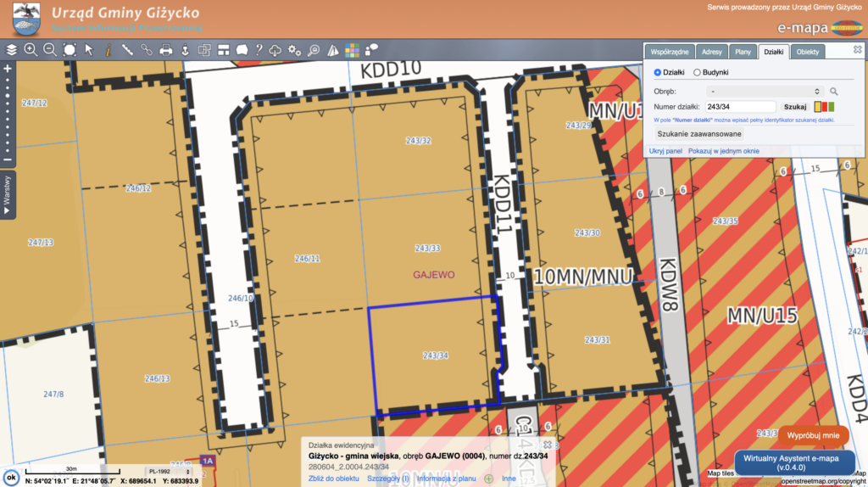
Task: Click the Inne link in popup
Action: click(509, 479)
